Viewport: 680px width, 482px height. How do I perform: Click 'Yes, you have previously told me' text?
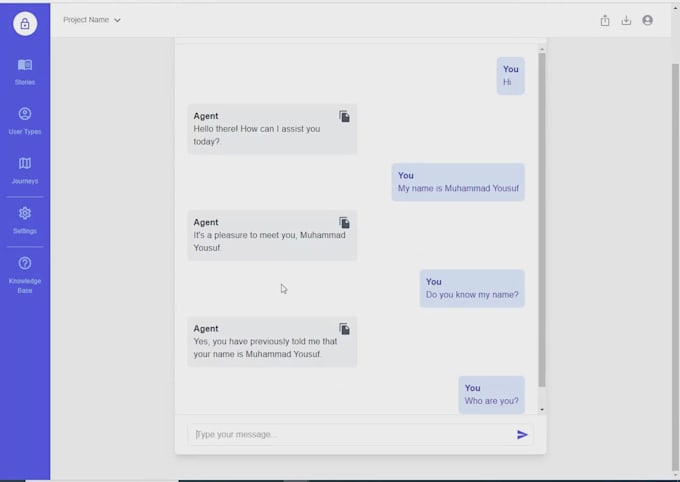click(265, 348)
